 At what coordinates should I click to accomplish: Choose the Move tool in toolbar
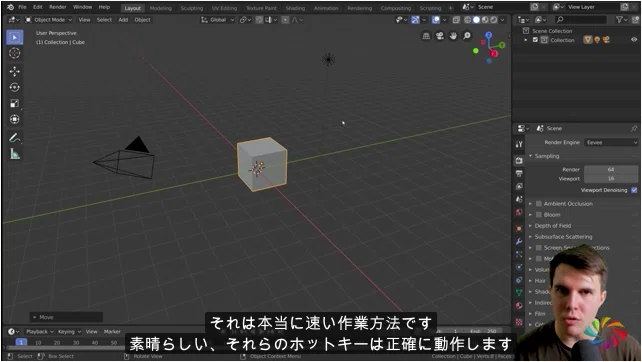pos(15,71)
